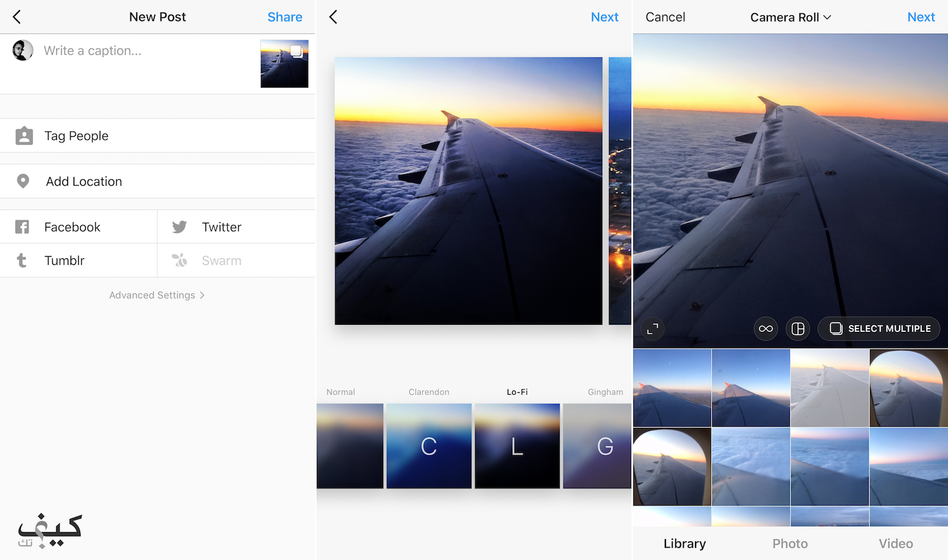Go back from the New Post screen
The width and height of the screenshot is (948, 560).
[x=17, y=17]
